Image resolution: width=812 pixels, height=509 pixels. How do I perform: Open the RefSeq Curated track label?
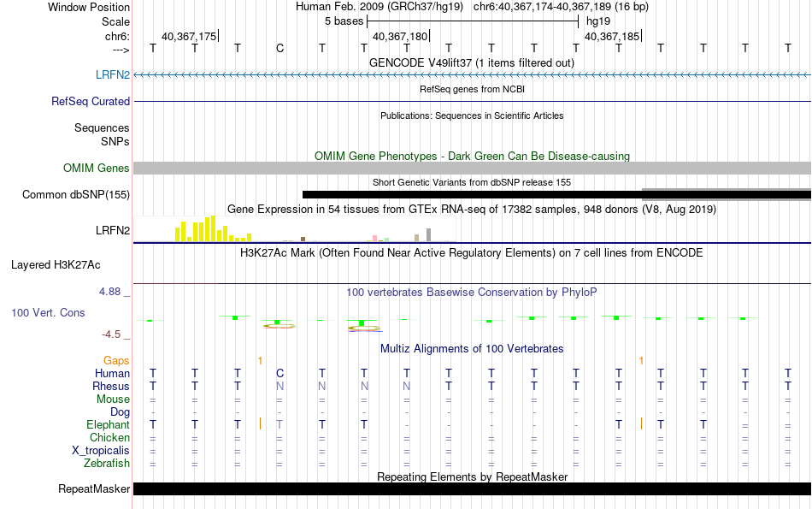pos(90,101)
